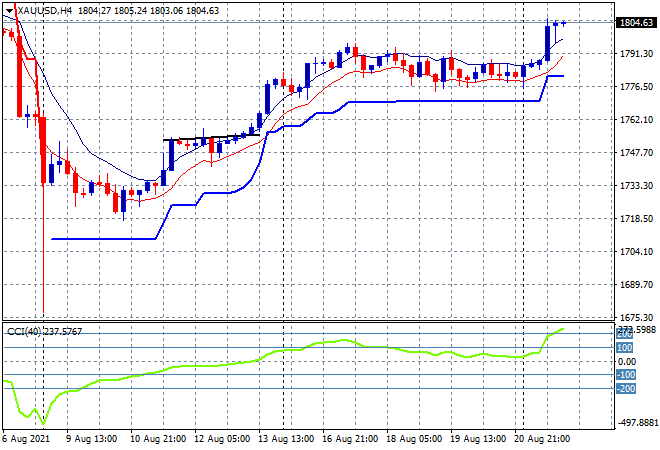Click the CCI 0.00 level label
This screenshot has width=660, height=450.
click(x=627, y=362)
